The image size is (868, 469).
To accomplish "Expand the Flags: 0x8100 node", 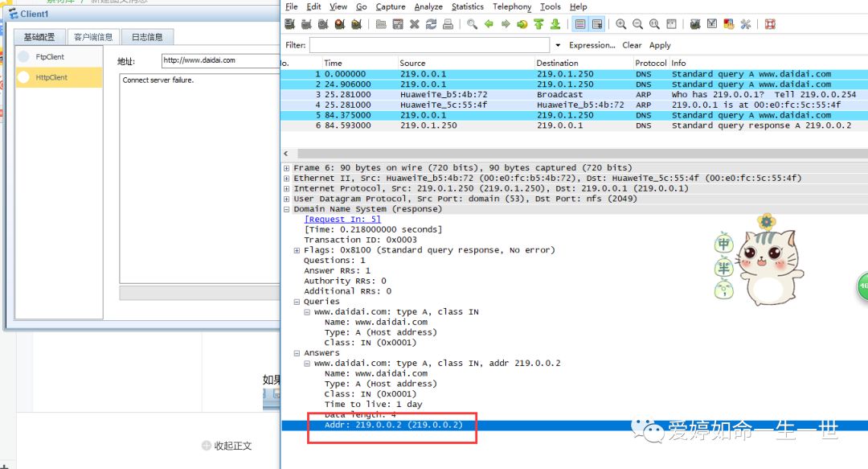I will point(297,250).
